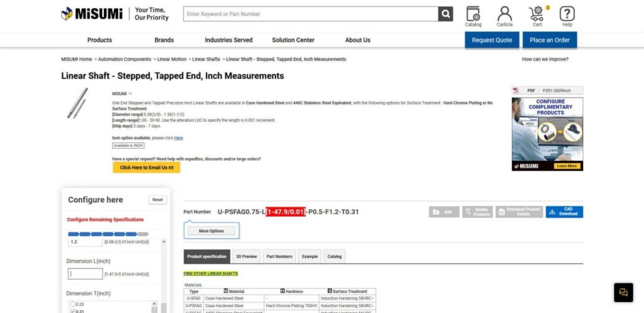The image size is (644, 313).
Task: Click Find Other Linear Shafts link
Action: coord(211,273)
